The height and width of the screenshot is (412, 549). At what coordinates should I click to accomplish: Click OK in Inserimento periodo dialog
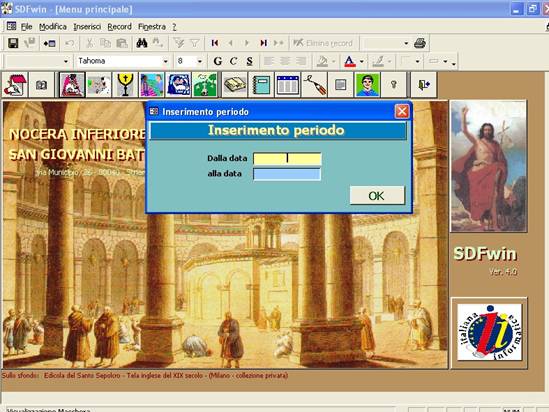[377, 196]
